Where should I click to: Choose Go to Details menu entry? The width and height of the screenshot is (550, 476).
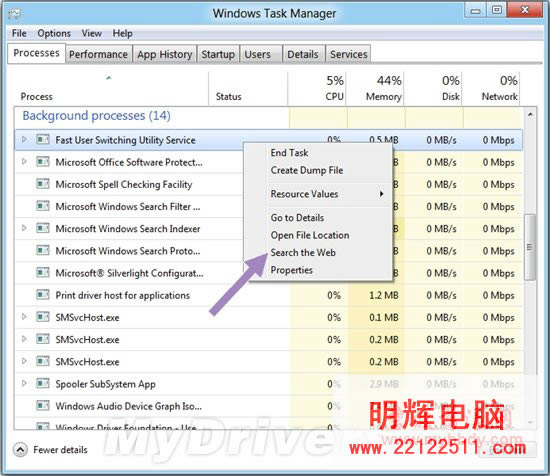(x=297, y=218)
